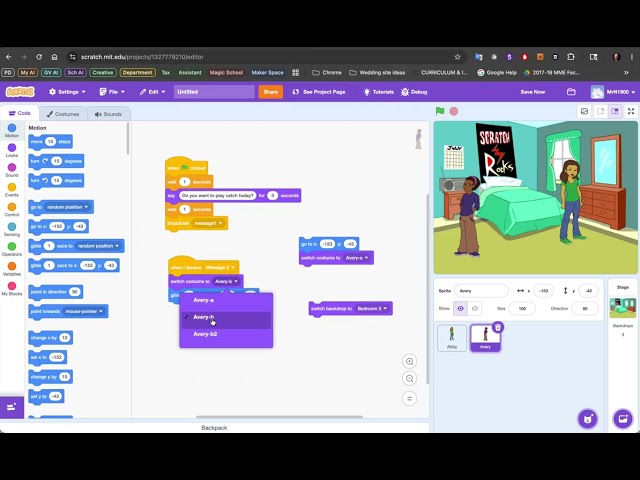
Task: Click the project title Untitled field
Action: [x=214, y=92]
